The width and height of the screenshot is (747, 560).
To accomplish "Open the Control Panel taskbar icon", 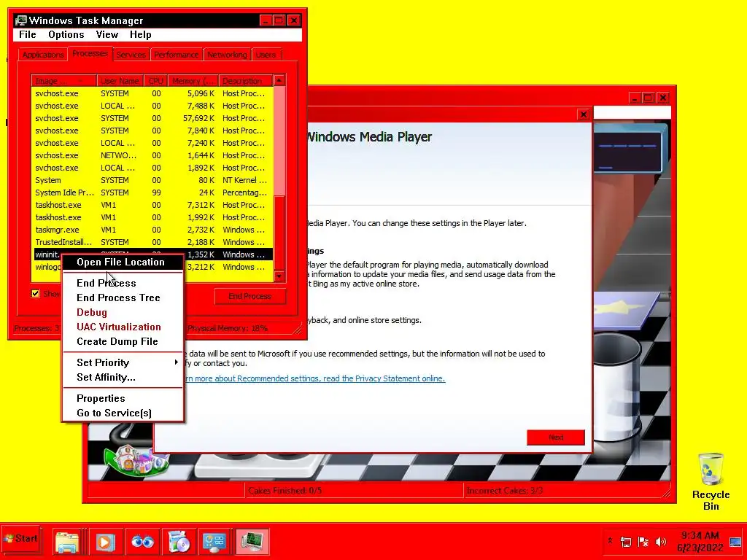I will pos(214,542).
